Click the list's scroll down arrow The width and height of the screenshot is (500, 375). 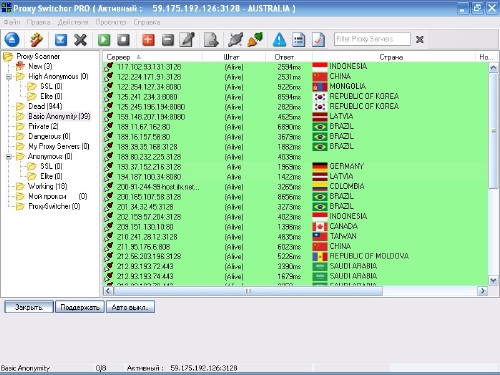pyautogui.click(x=493, y=280)
